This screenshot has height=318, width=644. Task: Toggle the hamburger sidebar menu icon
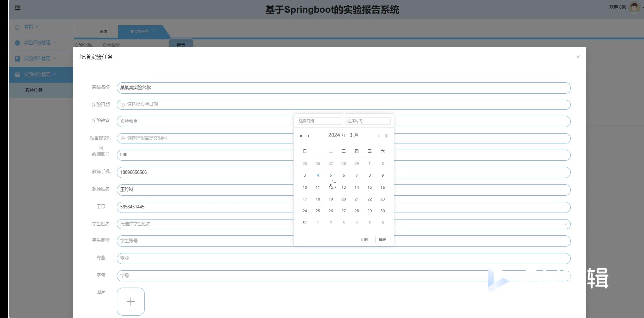pyautogui.click(x=18, y=8)
